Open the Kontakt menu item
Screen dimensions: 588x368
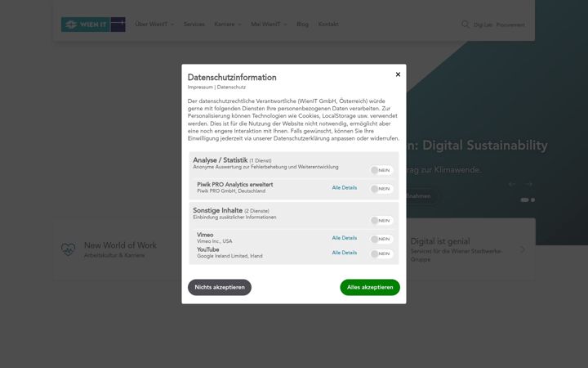pos(328,24)
